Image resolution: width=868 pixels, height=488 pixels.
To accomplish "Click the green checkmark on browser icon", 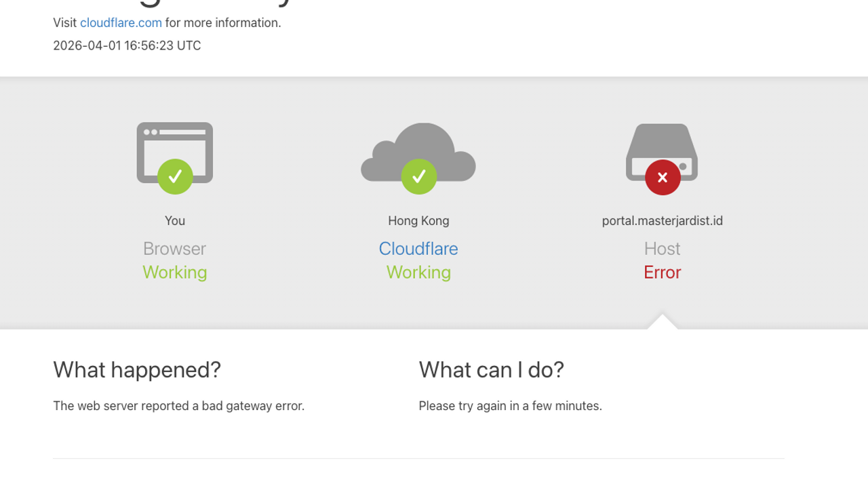I will click(x=175, y=177).
